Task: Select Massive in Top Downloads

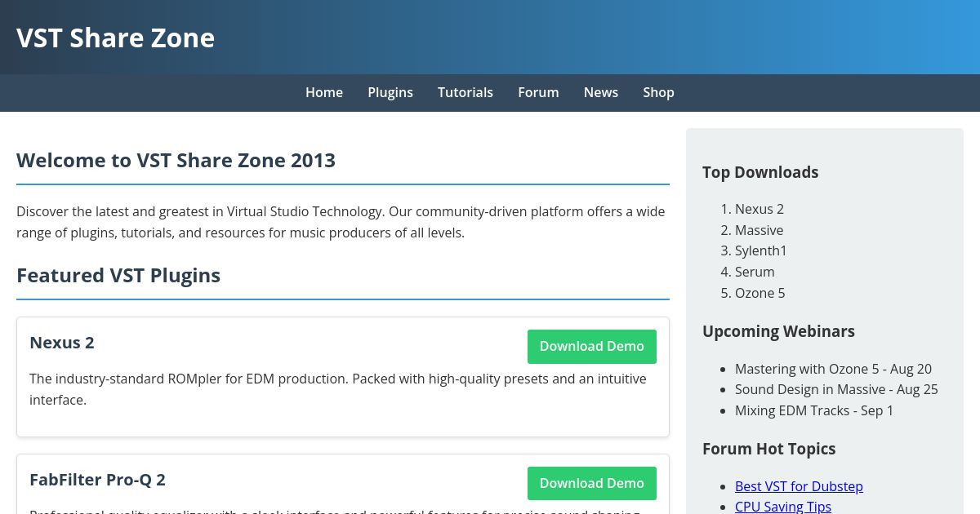Action: [x=759, y=230]
